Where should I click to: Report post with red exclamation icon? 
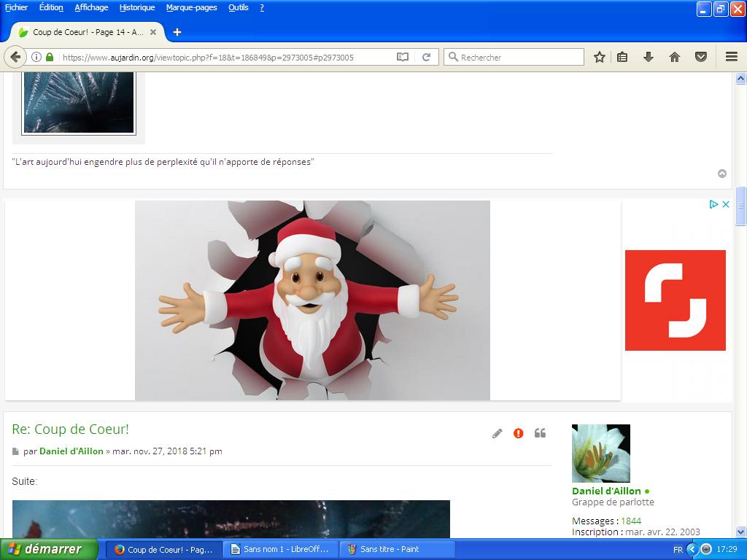[x=518, y=433]
